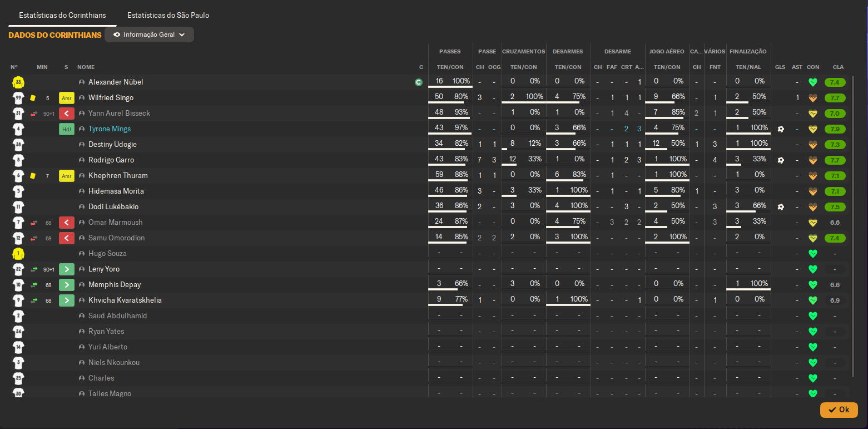Click the goal ball icon for Dodi Lukébakio

click(x=781, y=207)
